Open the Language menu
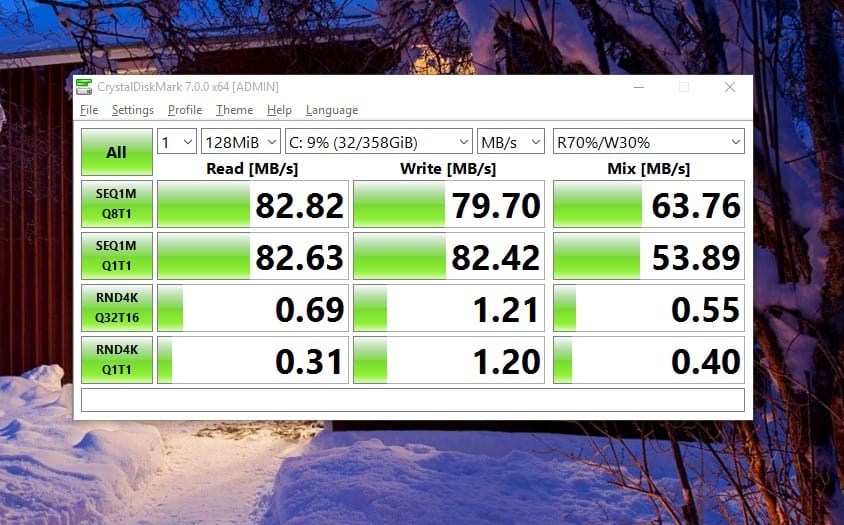The width and height of the screenshot is (844, 525). coord(331,110)
